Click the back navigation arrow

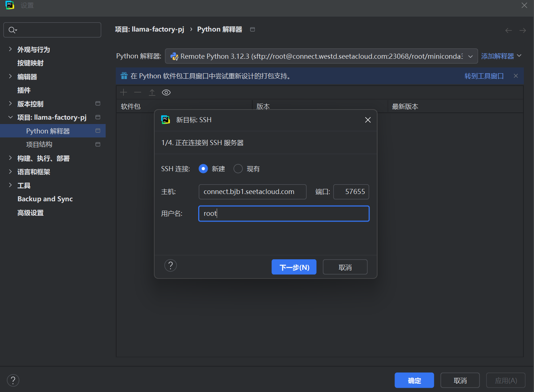point(509,30)
